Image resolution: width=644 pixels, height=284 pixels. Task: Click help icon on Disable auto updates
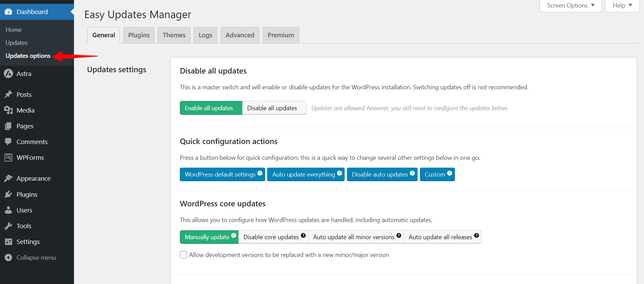point(412,173)
